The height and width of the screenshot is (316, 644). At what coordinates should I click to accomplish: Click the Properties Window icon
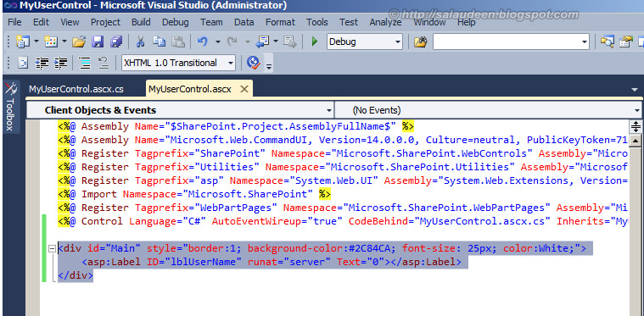pos(626,42)
